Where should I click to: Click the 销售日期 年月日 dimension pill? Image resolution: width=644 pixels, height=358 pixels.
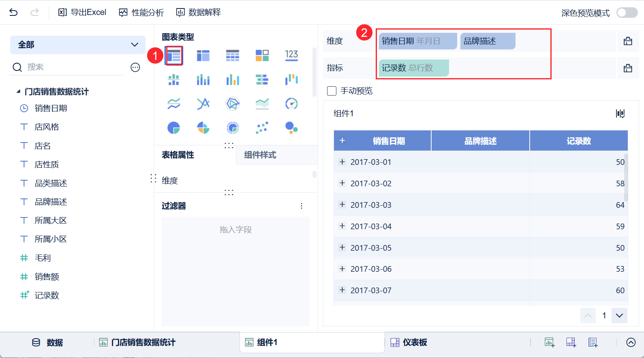[418, 41]
